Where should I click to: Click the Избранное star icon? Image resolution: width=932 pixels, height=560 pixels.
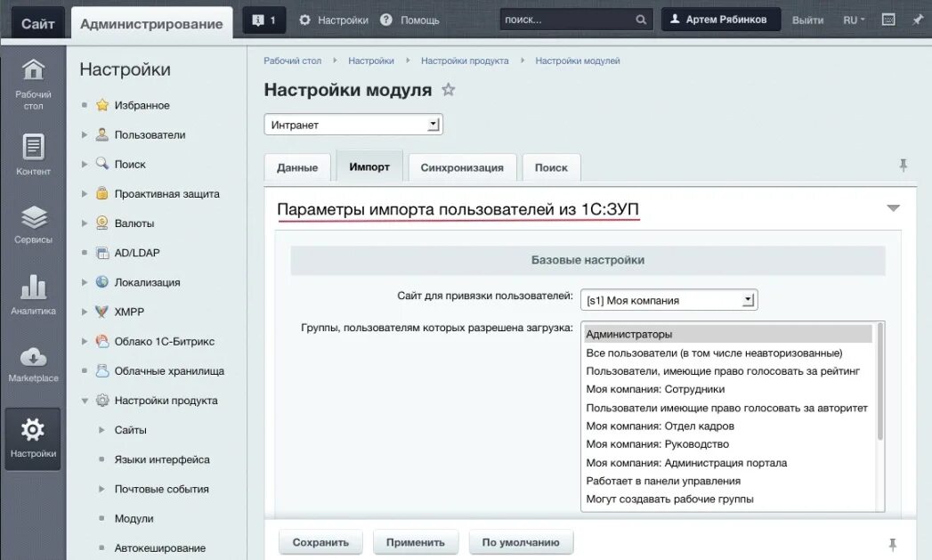tap(102, 105)
